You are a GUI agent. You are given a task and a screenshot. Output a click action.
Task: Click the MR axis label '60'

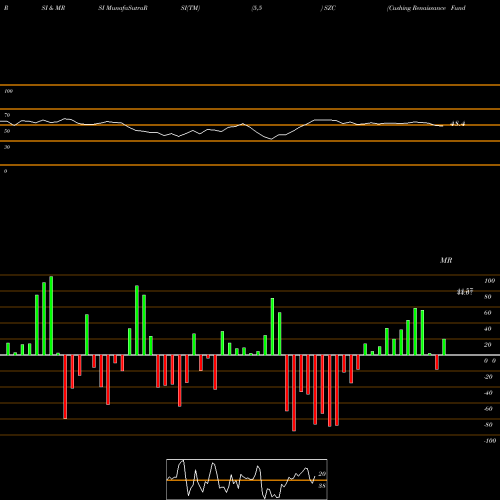[488, 313]
